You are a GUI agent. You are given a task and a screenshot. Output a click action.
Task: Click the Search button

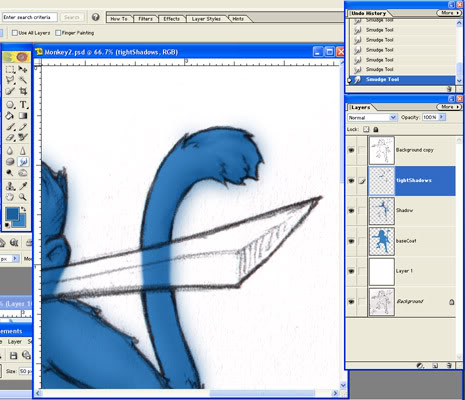[x=71, y=17]
